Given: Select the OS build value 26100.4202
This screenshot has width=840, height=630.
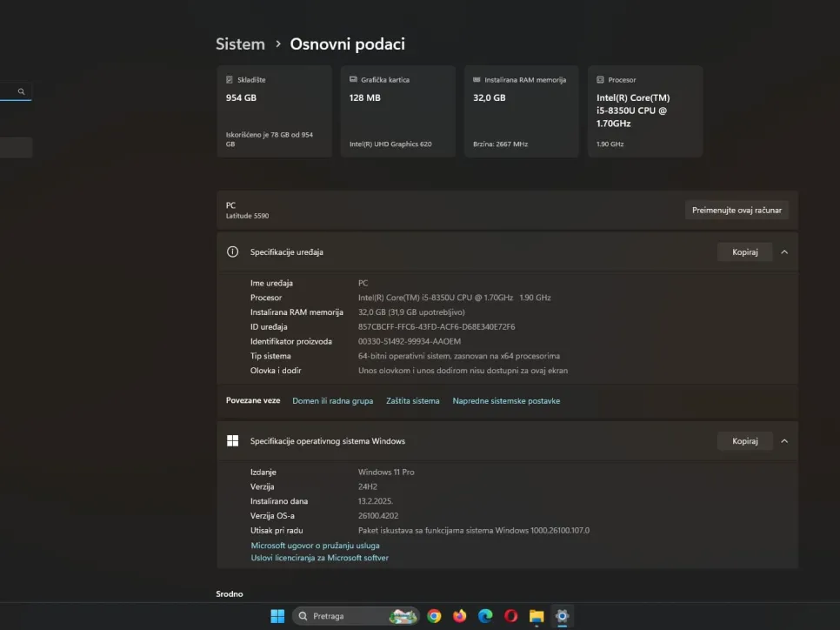Looking at the screenshot, I should click(378, 516).
